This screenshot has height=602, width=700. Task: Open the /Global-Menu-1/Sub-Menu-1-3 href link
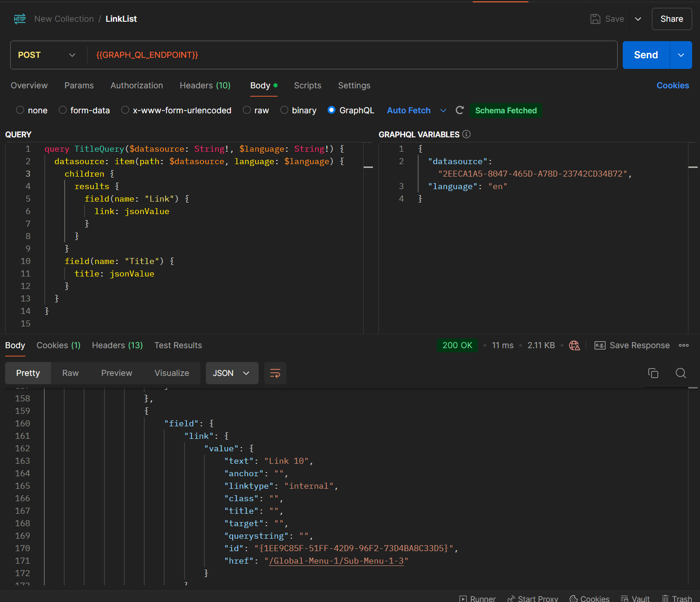[336, 561]
